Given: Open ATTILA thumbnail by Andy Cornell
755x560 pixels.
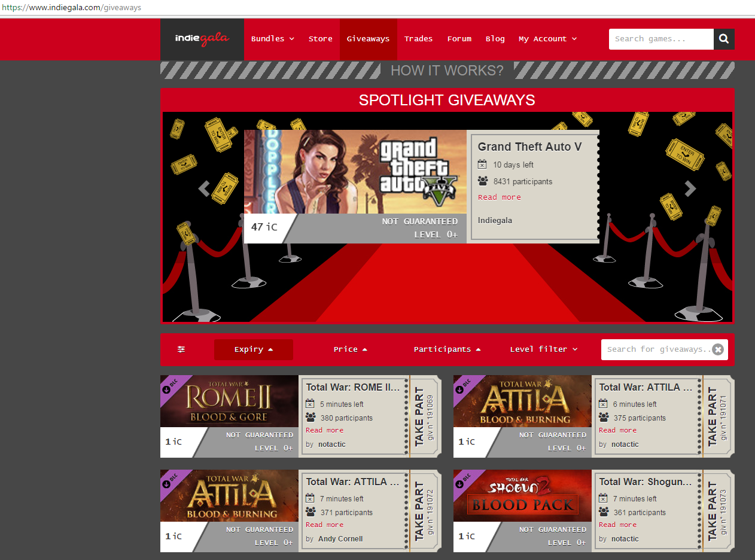Looking at the screenshot, I should (x=229, y=495).
